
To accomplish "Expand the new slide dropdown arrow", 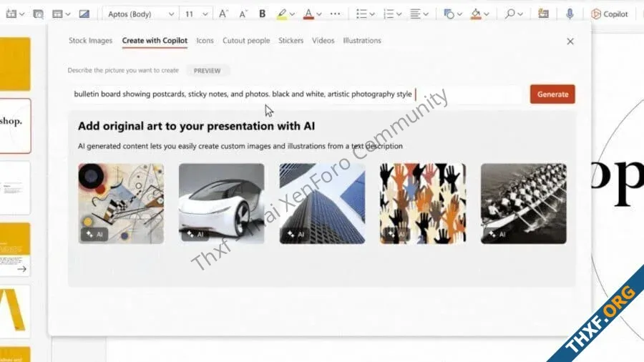I will pyautogui.click(x=21, y=14).
